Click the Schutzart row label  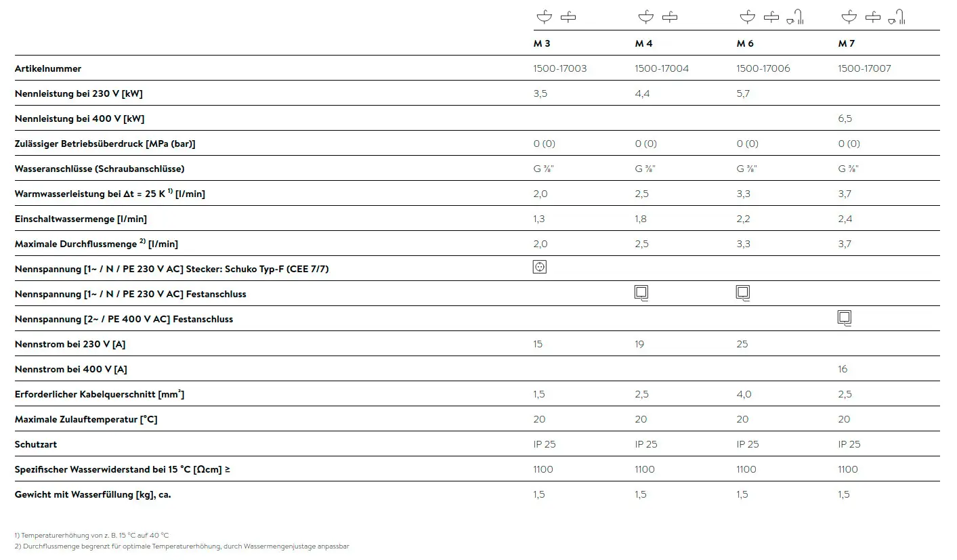pos(36,444)
